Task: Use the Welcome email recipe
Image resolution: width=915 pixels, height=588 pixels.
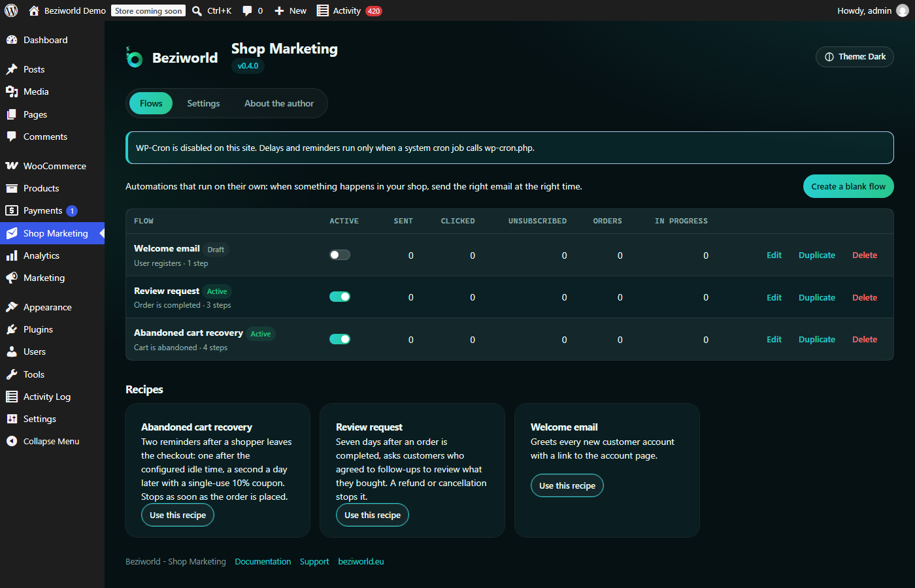Action: (x=567, y=485)
